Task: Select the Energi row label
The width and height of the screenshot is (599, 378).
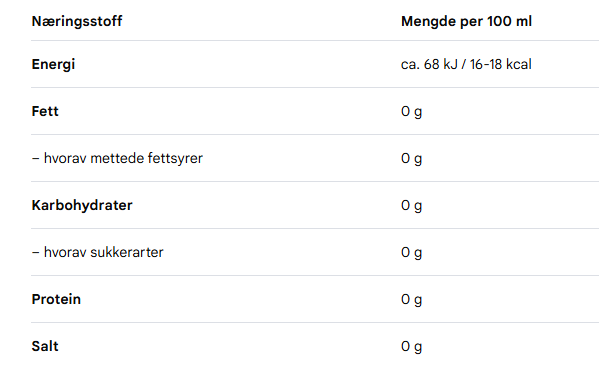Action: point(53,65)
